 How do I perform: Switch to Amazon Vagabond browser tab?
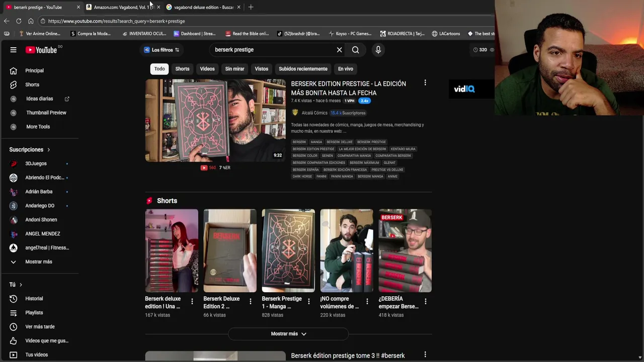(x=122, y=7)
